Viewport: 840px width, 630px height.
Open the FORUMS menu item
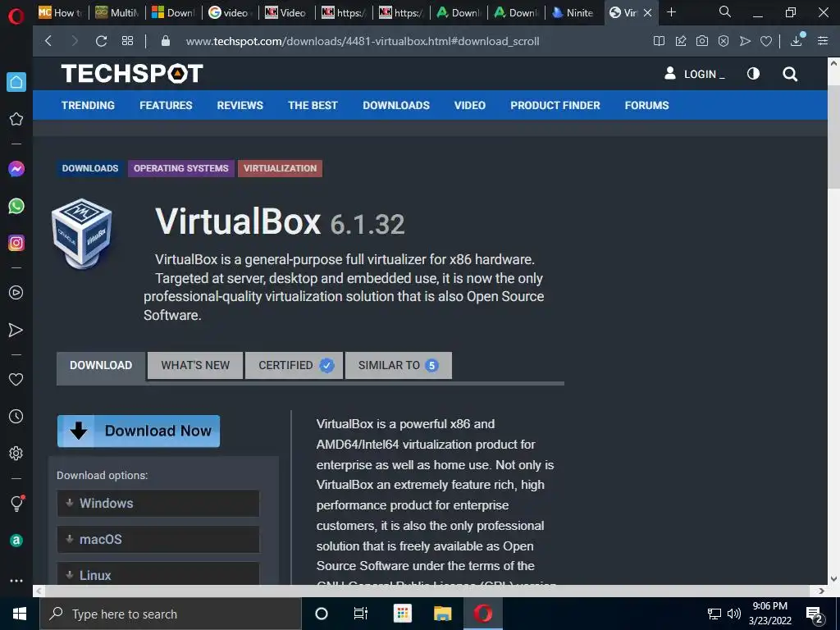[646, 106]
